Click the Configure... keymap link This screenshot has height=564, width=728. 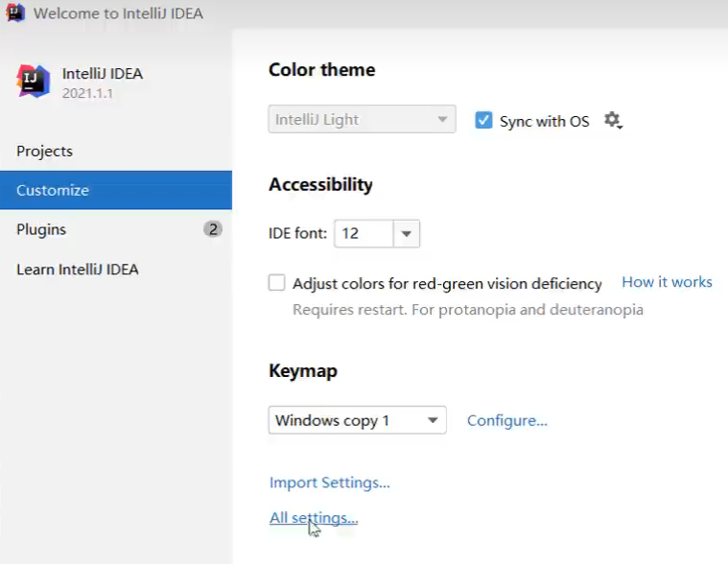(507, 420)
